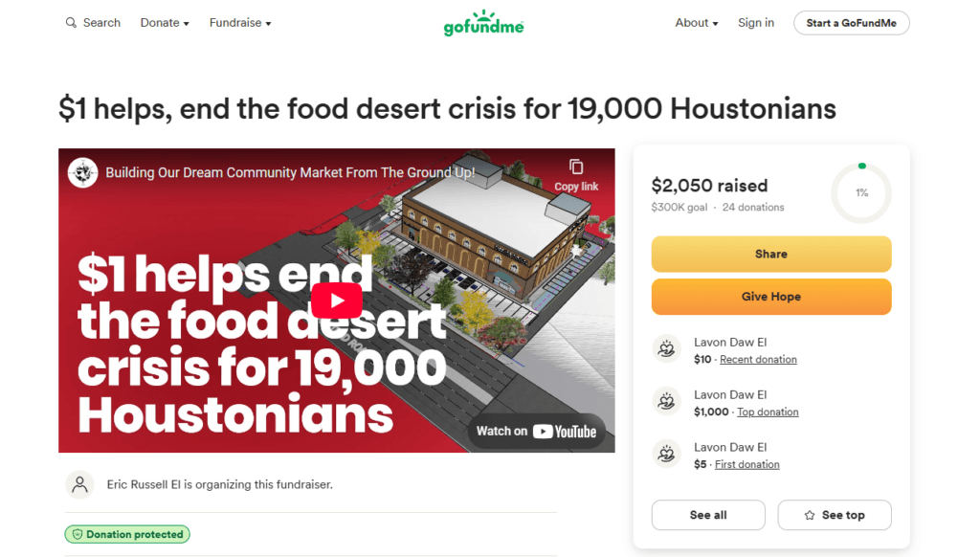Image resolution: width=980 pixels, height=557 pixels.
Task: Click the $1,000 top donation heart icon
Action: coord(667,401)
